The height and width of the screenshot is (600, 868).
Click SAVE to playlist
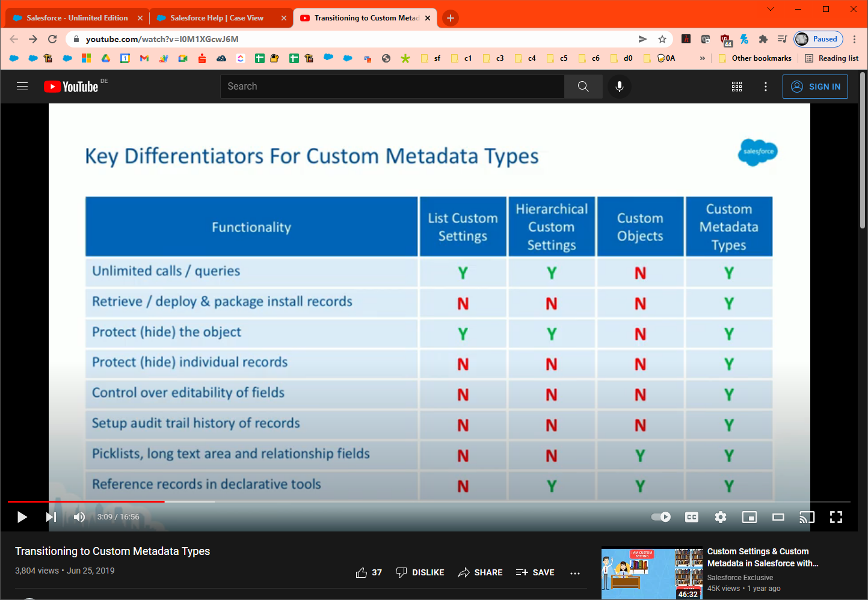535,572
